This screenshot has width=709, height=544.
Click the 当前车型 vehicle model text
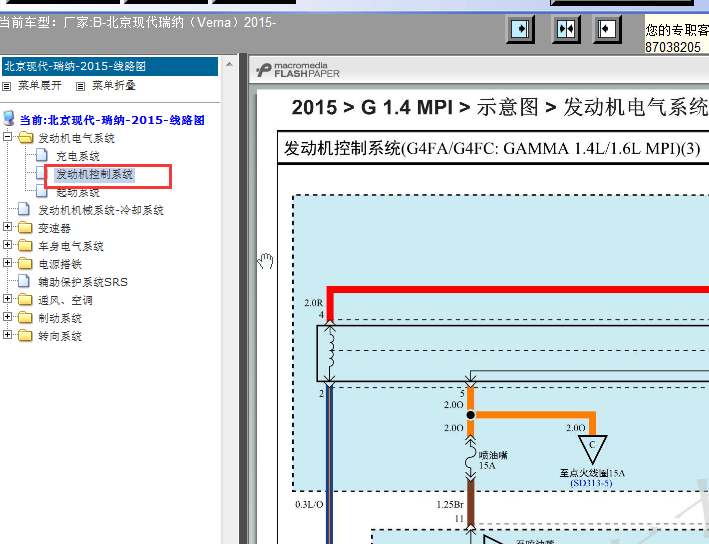137,22
